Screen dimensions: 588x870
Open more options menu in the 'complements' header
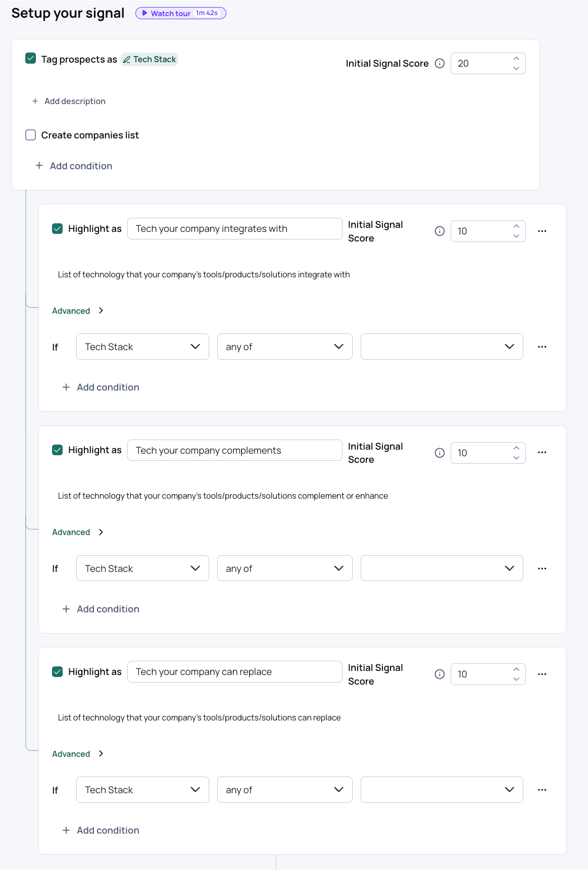click(x=542, y=452)
